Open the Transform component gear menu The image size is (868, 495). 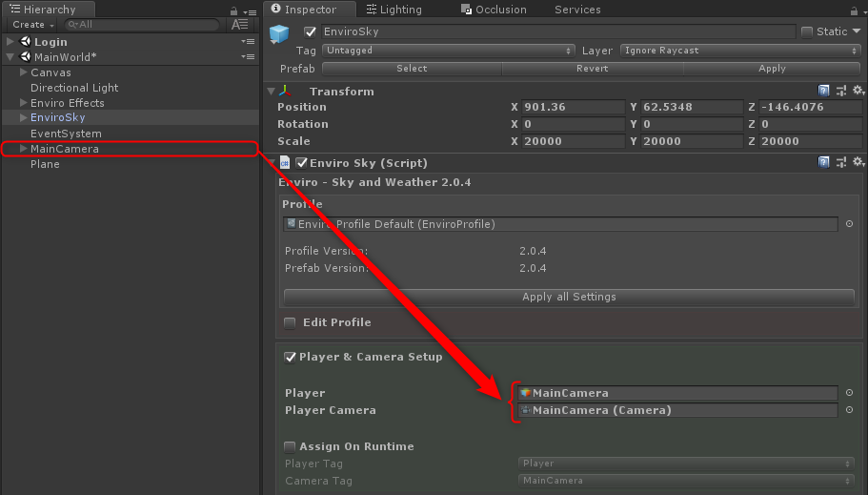[x=857, y=91]
